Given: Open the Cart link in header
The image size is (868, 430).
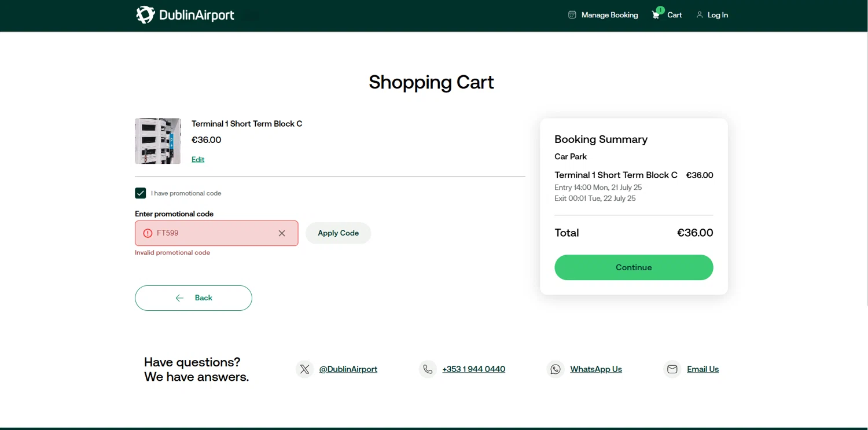Looking at the screenshot, I should tap(675, 15).
